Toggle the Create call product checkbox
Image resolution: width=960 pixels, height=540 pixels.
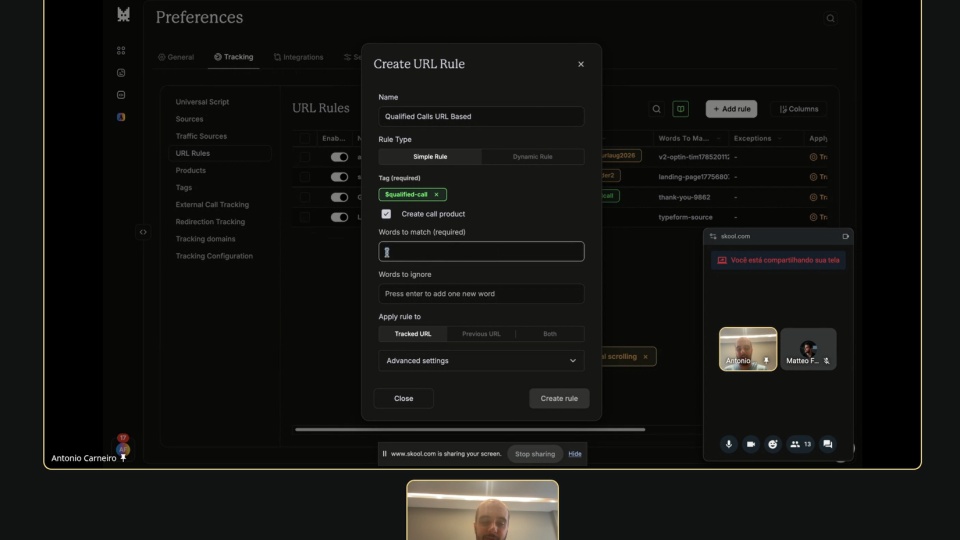coord(386,214)
